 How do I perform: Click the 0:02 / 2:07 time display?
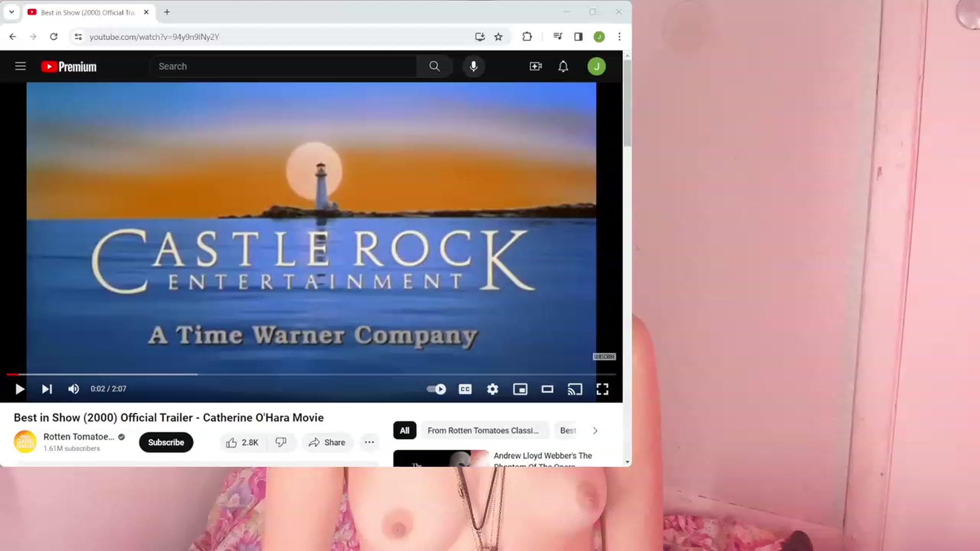coord(108,389)
